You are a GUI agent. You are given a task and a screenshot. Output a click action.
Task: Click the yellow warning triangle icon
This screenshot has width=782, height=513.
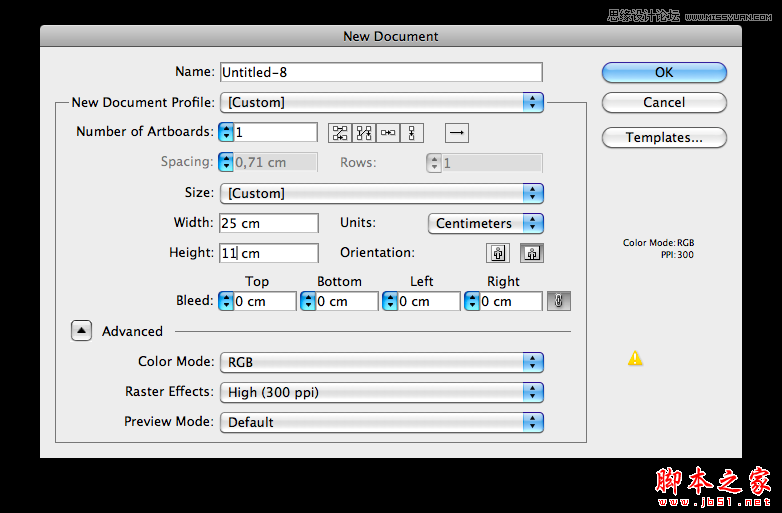click(635, 358)
